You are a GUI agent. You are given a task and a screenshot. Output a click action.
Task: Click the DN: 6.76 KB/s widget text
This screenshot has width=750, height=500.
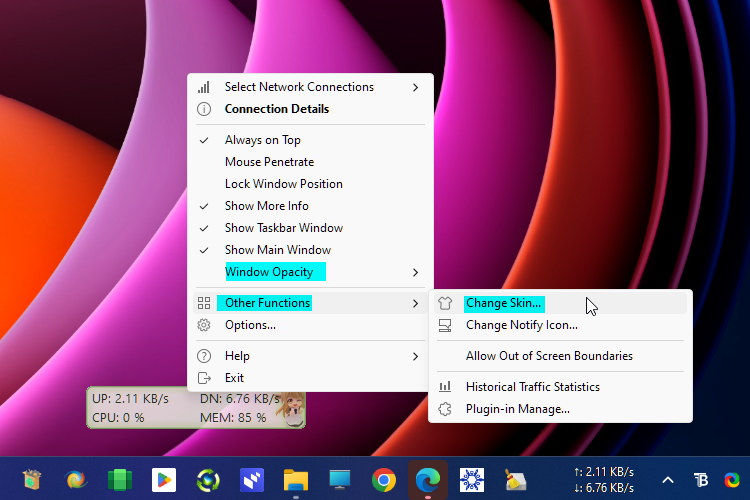tap(240, 399)
